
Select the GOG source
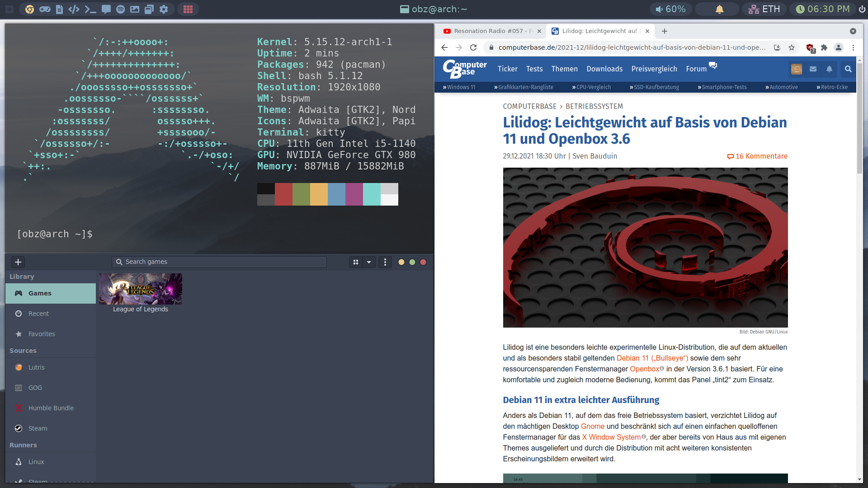tap(51, 388)
